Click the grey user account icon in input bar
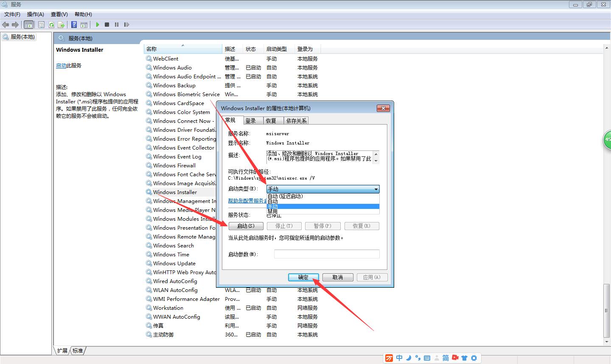Viewport: 611px width, 364px height. click(x=436, y=358)
